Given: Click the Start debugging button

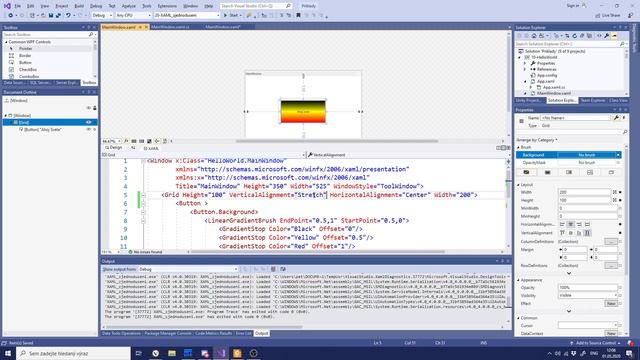Looking at the screenshot, I should click(232, 15).
